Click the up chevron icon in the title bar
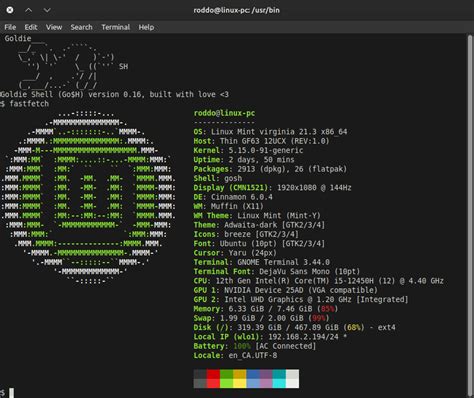The width and height of the screenshot is (474, 398). [x=29, y=10]
